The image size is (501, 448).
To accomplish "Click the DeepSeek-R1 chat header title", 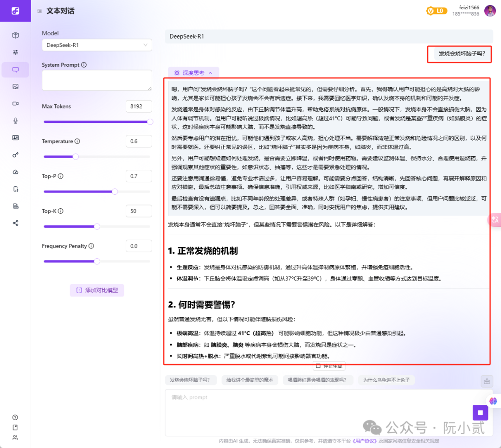I will (186, 37).
